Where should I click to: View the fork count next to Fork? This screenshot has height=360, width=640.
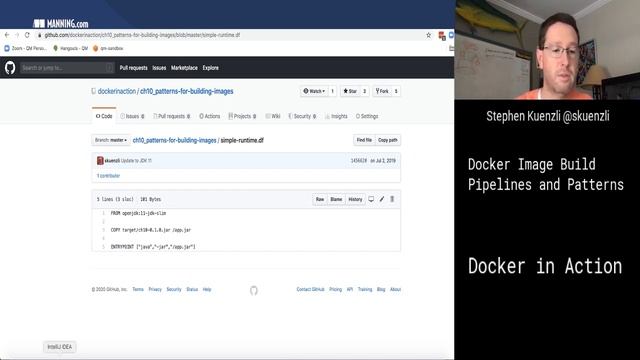[x=396, y=91]
